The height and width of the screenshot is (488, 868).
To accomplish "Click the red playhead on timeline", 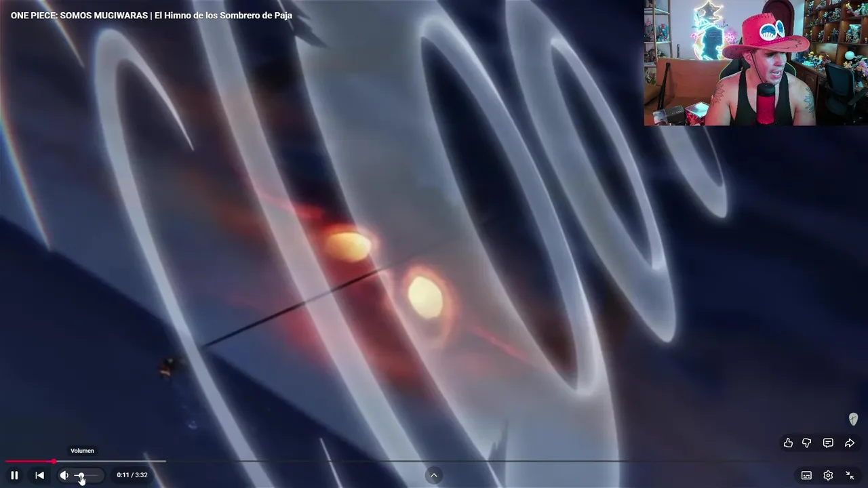I will (54, 462).
